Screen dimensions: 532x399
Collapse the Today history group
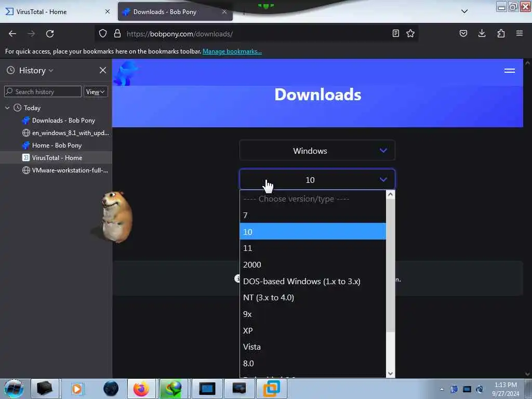7,108
